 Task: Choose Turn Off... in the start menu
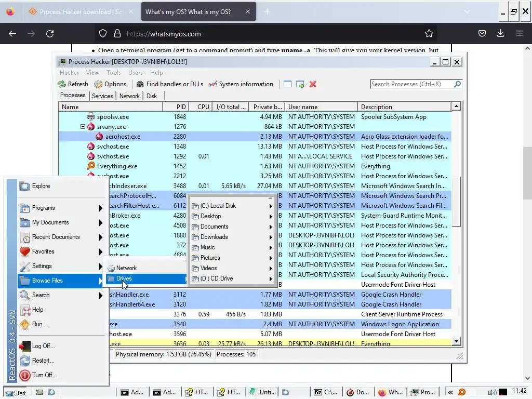click(61, 375)
